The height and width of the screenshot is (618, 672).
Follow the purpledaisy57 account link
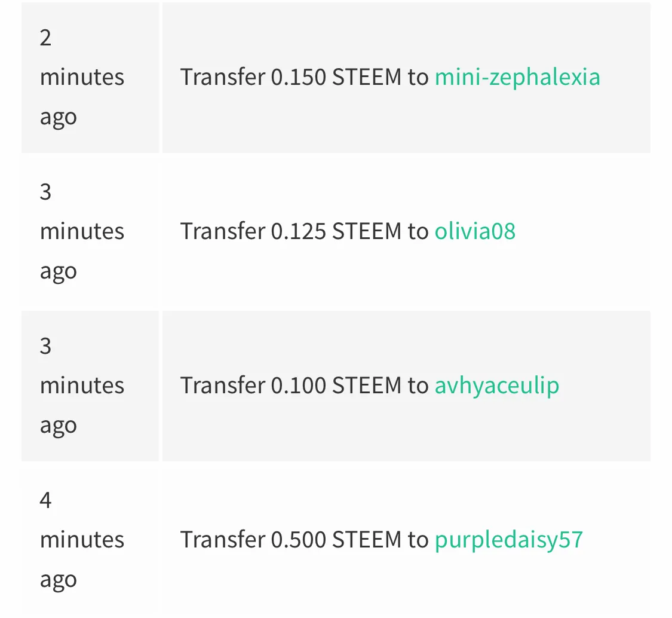coord(509,540)
